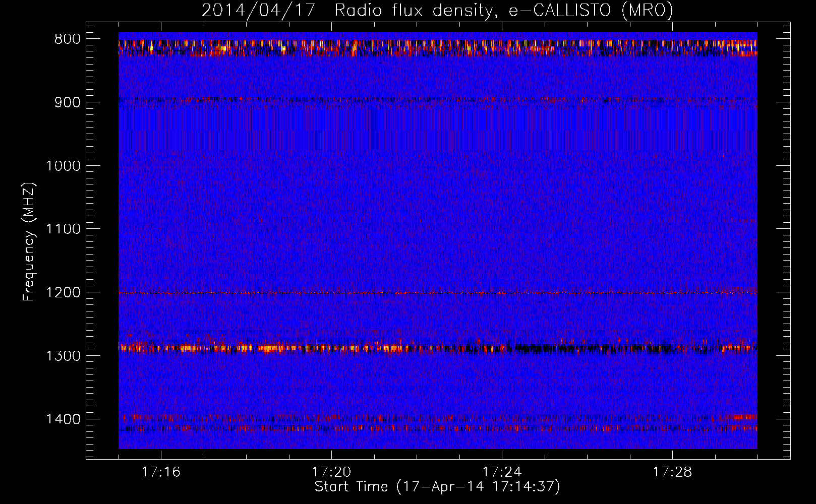Viewport: 816px width, 504px height.
Task: Click the noisy band just below 800 MHz
Action: pyautogui.click(x=438, y=47)
